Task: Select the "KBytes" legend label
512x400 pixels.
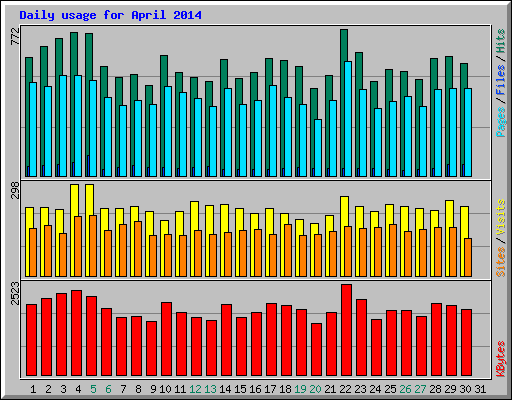Action: point(500,359)
